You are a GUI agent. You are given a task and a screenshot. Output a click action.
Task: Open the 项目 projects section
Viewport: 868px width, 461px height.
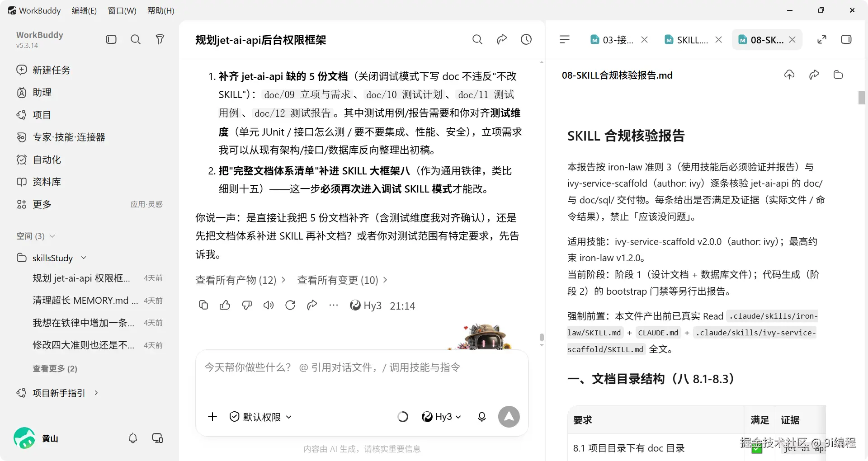(34, 115)
